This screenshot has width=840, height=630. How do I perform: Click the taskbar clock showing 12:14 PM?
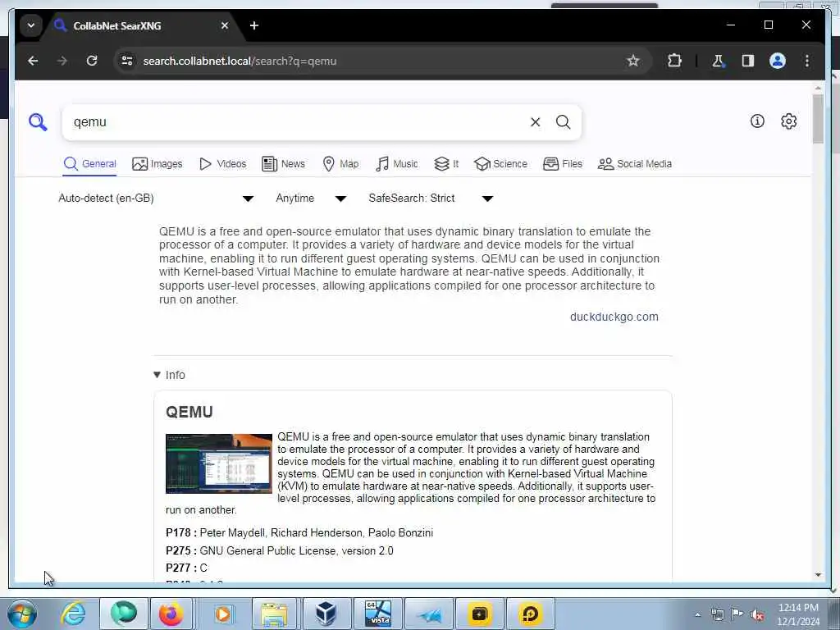(x=797, y=614)
